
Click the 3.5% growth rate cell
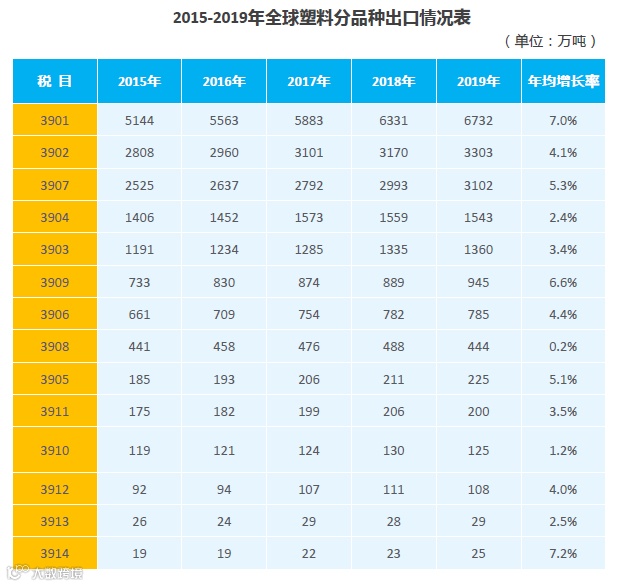click(x=563, y=411)
